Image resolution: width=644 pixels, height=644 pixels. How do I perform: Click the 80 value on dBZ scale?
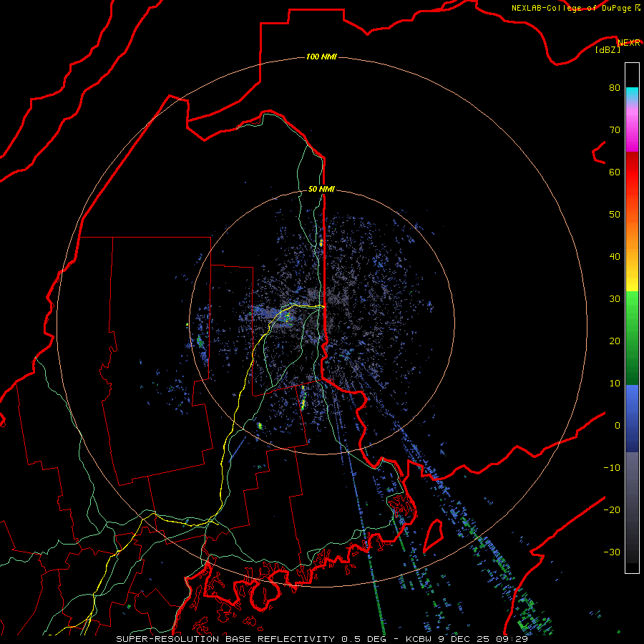coord(615,87)
